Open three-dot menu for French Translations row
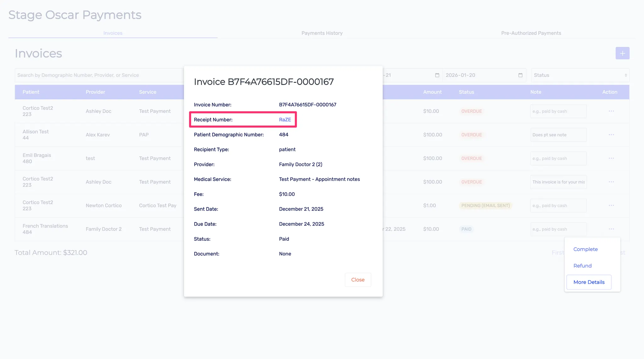 611,229
